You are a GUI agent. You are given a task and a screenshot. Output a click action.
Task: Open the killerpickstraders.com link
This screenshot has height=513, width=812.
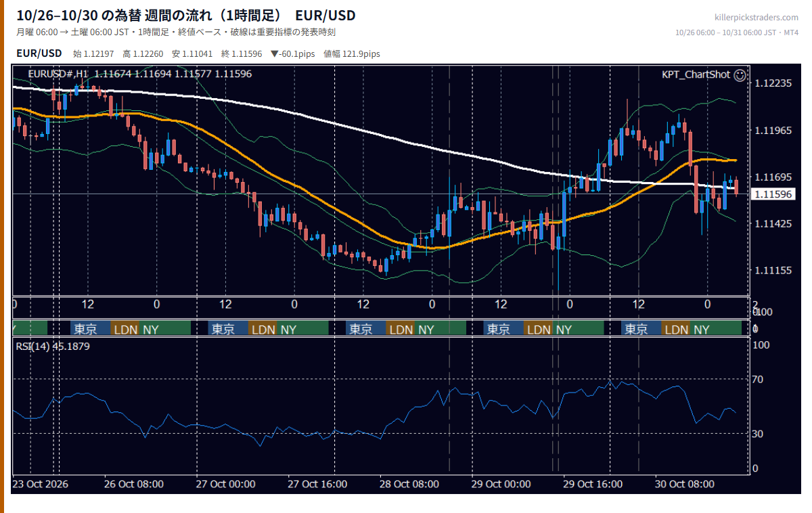(x=757, y=18)
